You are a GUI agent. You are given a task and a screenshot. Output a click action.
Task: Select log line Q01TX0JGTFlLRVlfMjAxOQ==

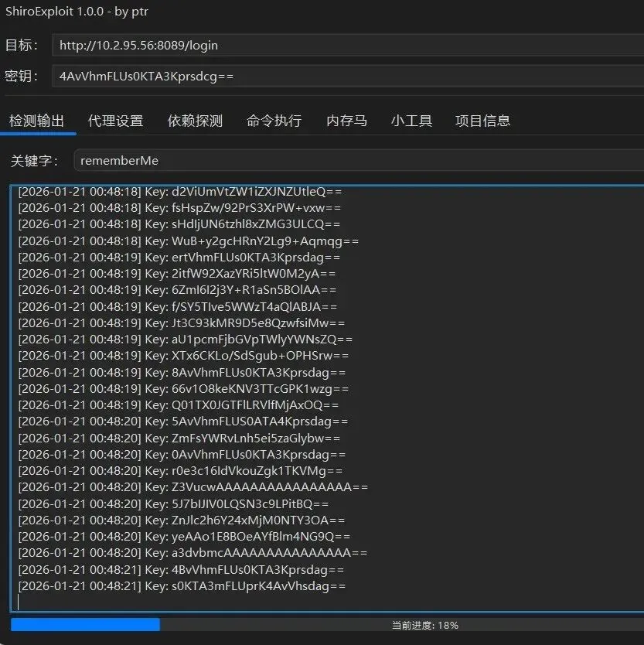179,405
